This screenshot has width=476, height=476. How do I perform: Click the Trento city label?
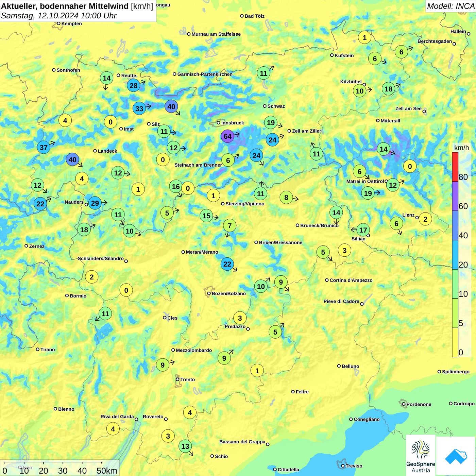tap(187, 379)
